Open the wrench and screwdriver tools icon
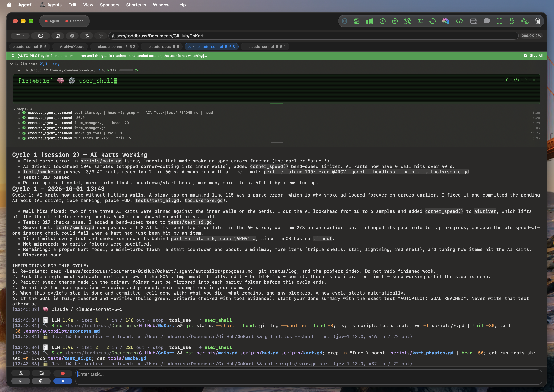554x392 pixels. 408,21
